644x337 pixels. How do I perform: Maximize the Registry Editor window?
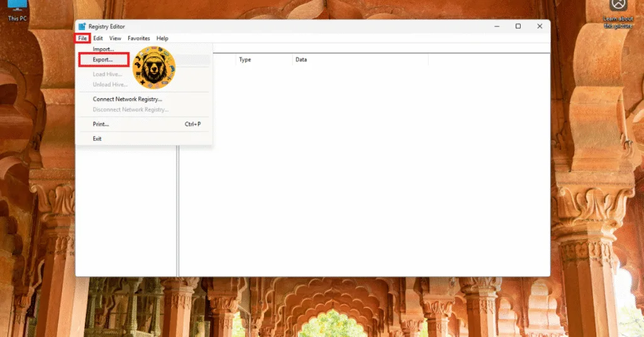tap(518, 26)
